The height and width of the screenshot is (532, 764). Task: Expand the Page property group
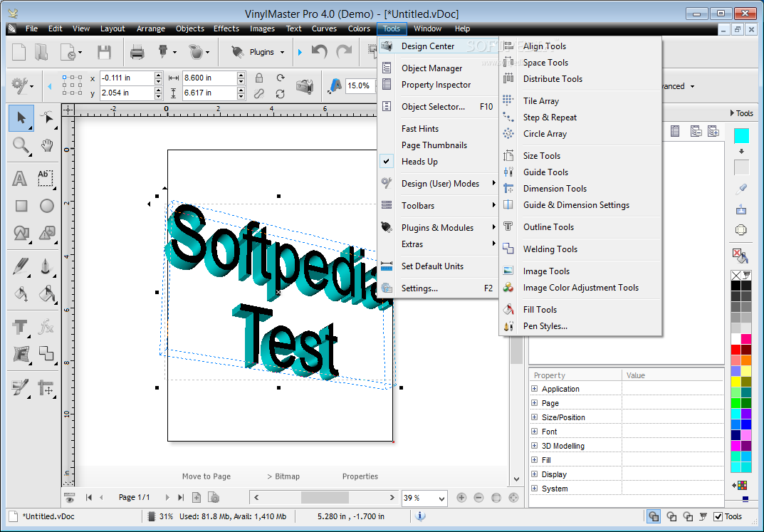(534, 403)
